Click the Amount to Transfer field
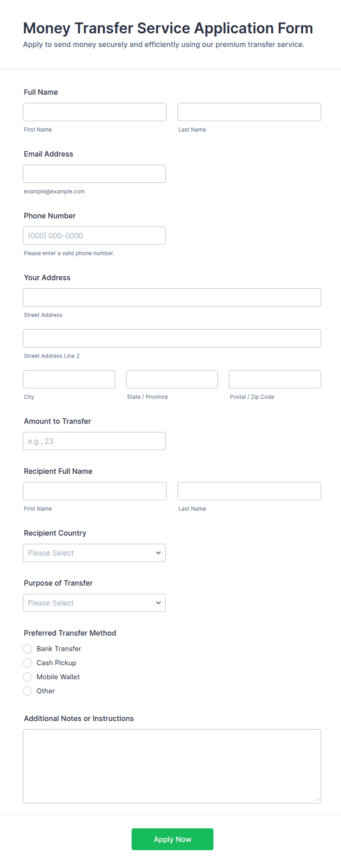 tap(94, 441)
